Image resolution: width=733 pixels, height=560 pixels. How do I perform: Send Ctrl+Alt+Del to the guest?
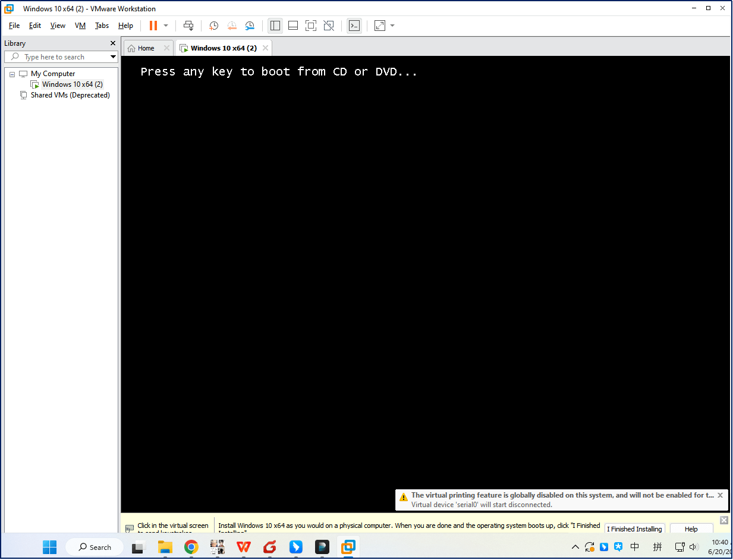tap(188, 26)
